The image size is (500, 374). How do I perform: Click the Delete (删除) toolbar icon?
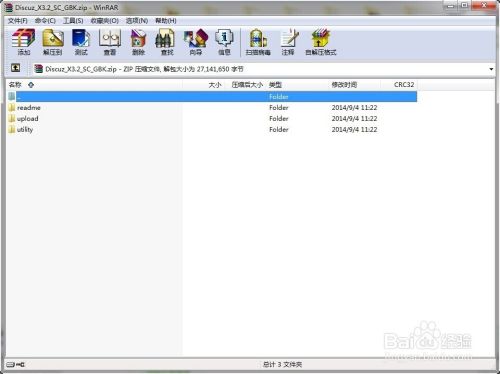click(x=138, y=42)
